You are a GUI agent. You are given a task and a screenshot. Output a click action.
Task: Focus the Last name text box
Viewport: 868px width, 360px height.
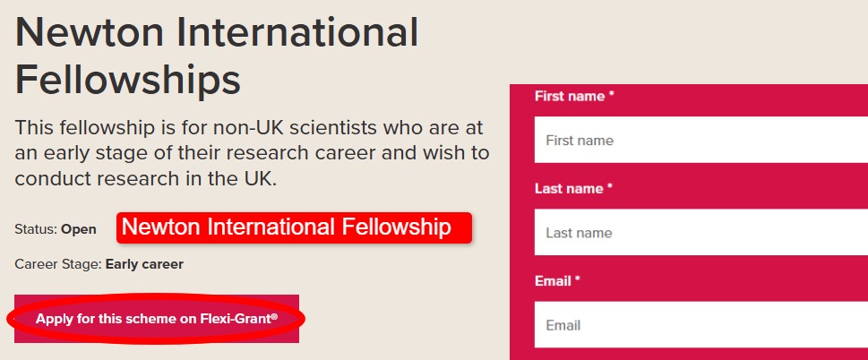(699, 233)
